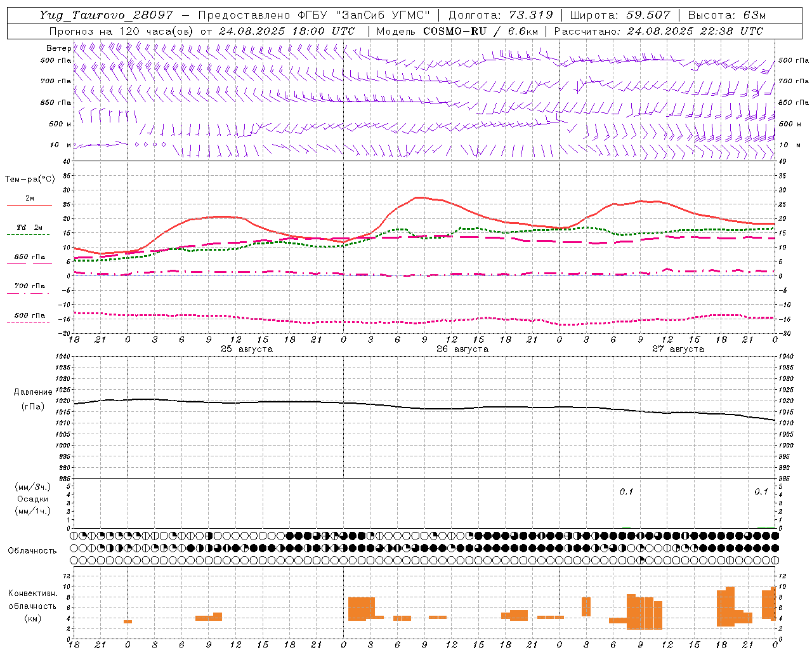Viewport: 812px width, 650px height.
Task: Click the 'Модель COSMO-RU / 6.6км' label
Action: [457, 31]
